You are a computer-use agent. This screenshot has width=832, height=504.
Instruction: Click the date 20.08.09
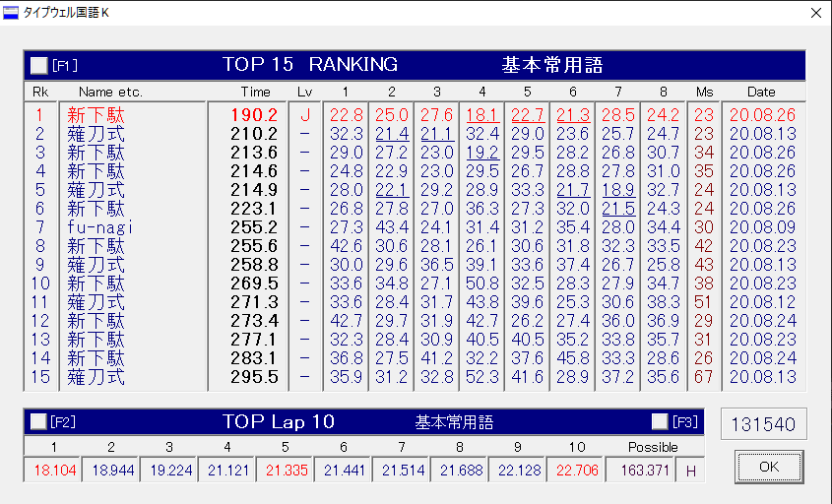click(x=762, y=227)
